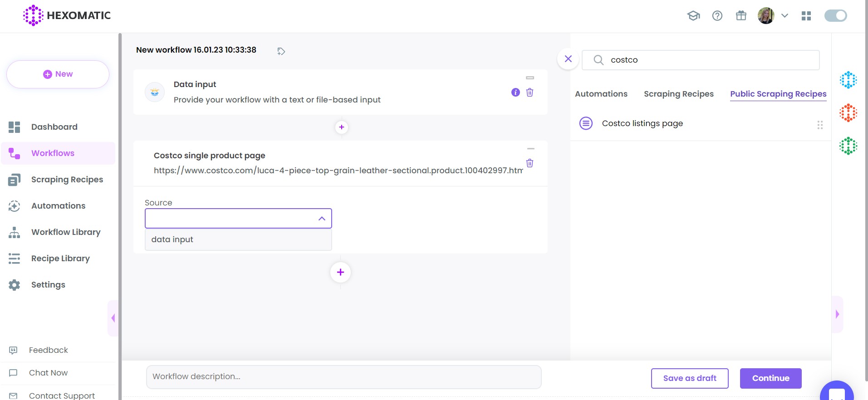
Task: Switch to the Scraping Recipes tab
Action: [678, 94]
